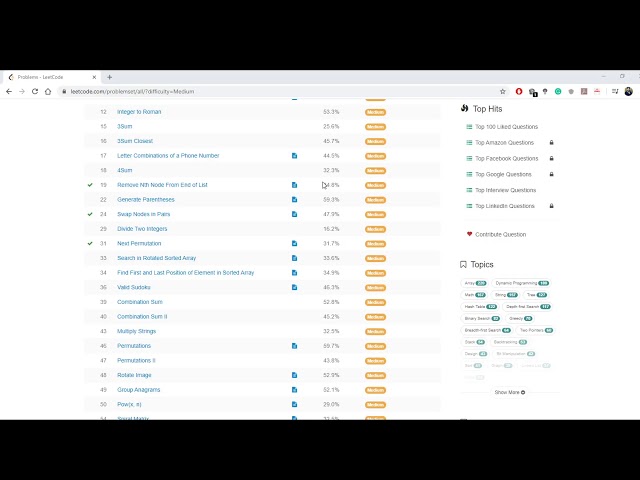Open solution icon for Swap Nodes in Pairs

point(294,214)
